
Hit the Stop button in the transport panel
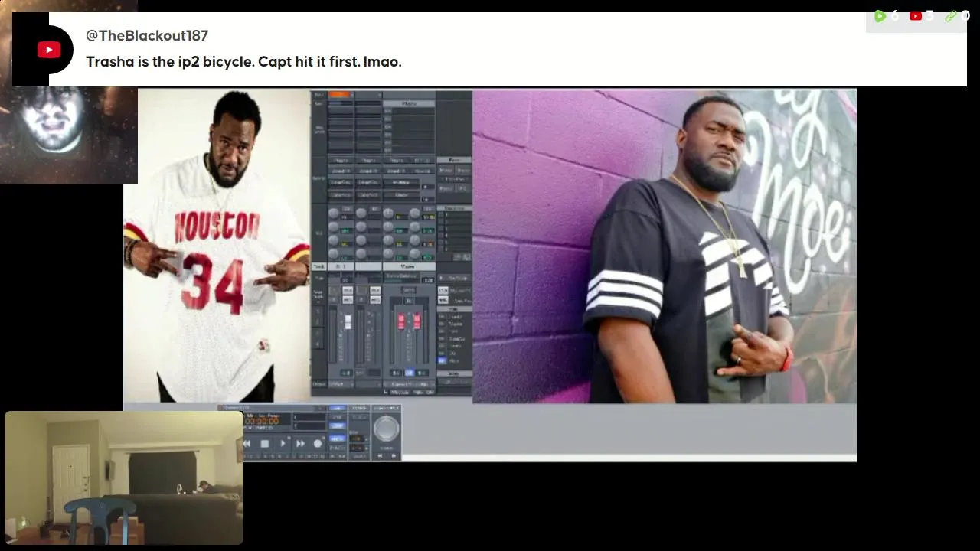coord(265,443)
